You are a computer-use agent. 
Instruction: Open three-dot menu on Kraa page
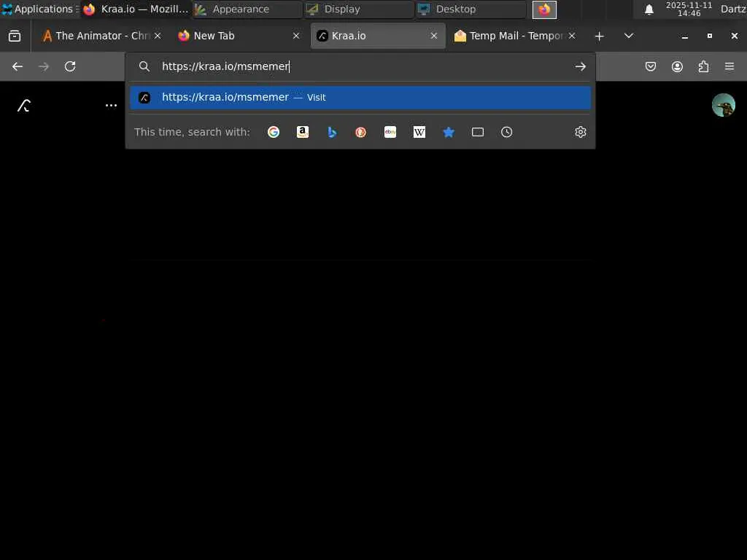pyautogui.click(x=111, y=105)
